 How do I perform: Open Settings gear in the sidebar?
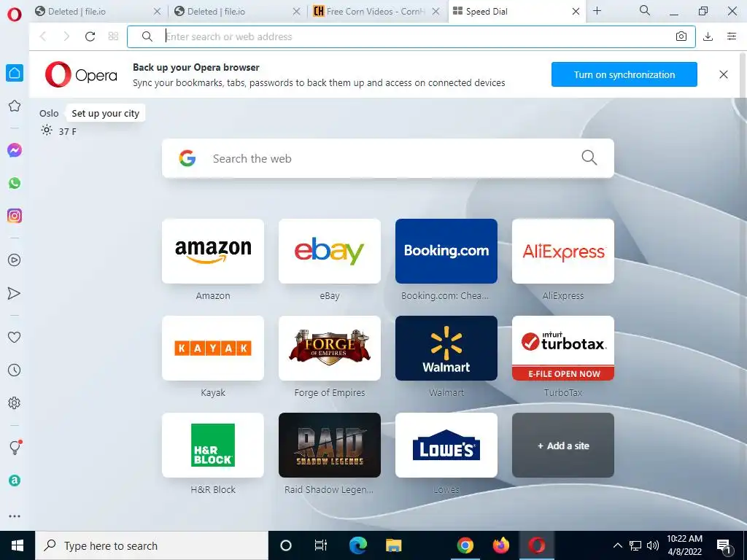click(15, 402)
